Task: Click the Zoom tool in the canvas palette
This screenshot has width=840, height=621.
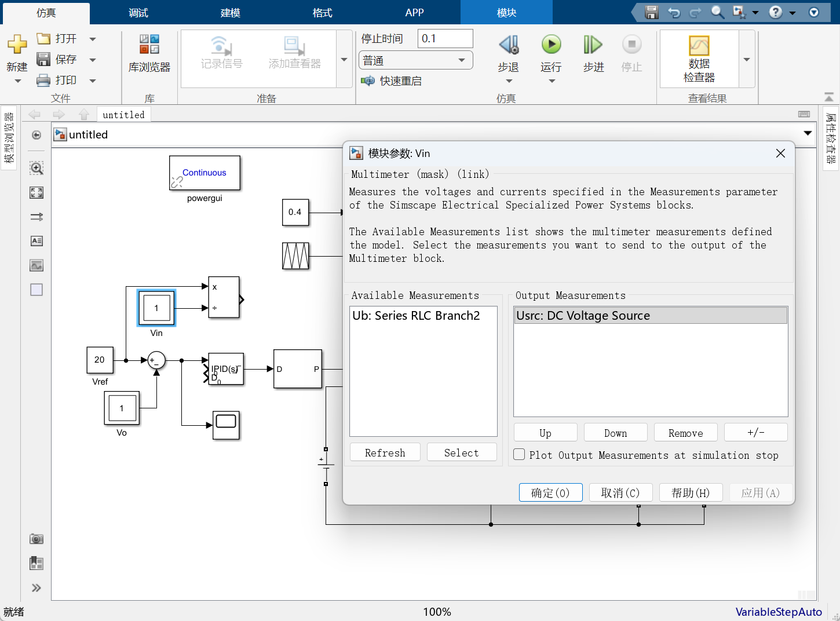Action: coord(36,168)
